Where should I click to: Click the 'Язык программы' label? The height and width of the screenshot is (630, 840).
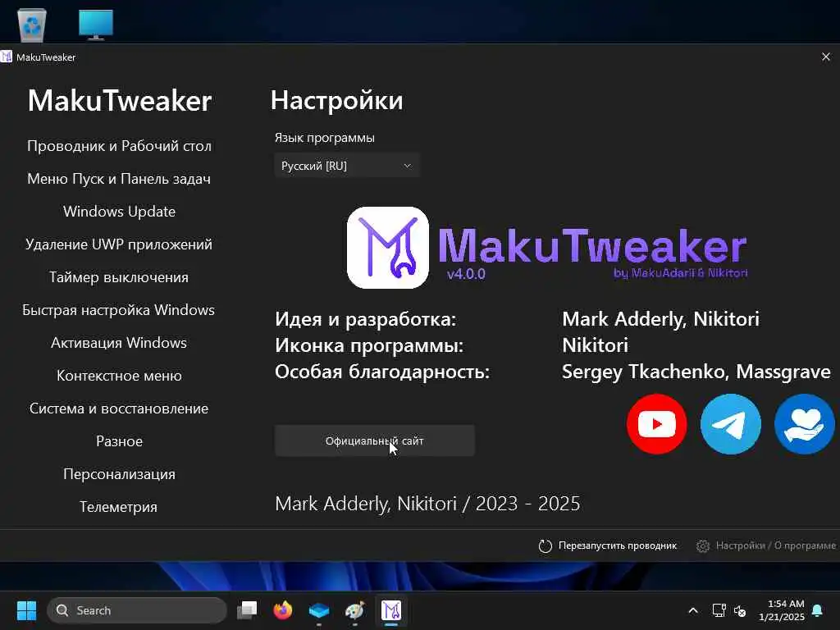point(325,138)
